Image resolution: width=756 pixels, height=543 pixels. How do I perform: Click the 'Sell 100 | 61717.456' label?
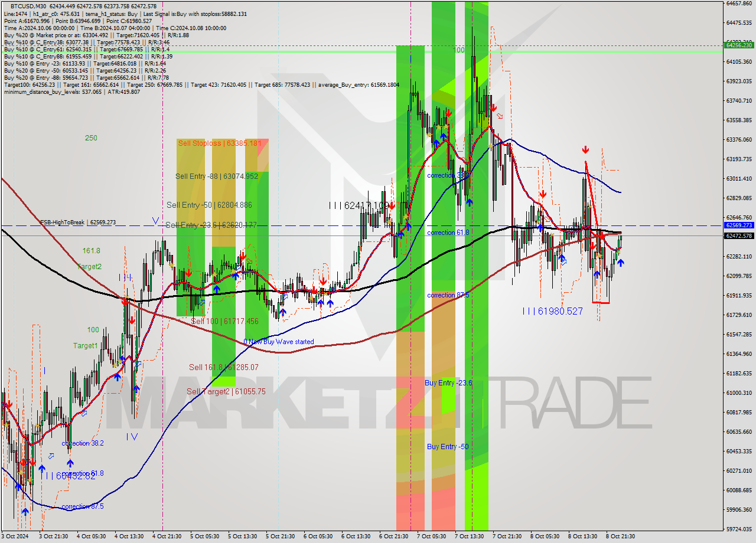(x=224, y=321)
